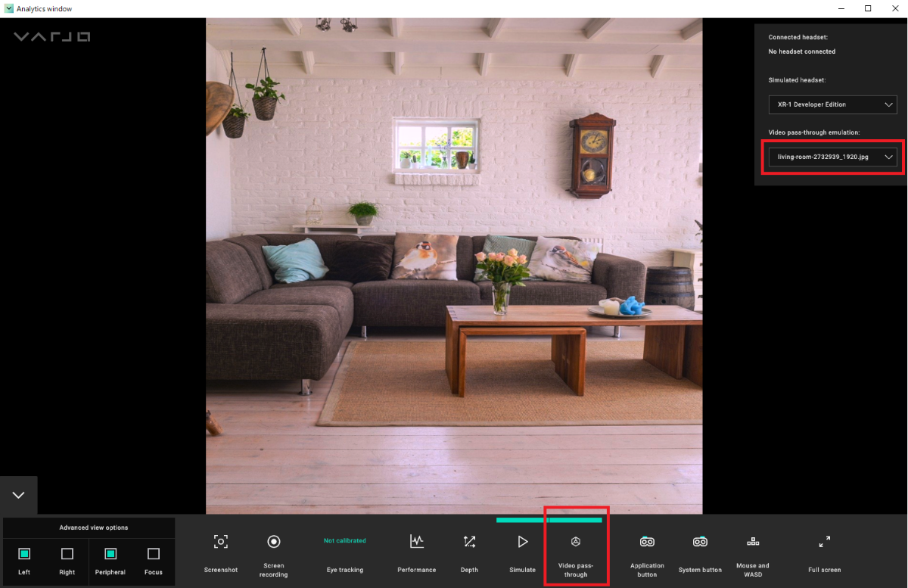The image size is (908, 588).
Task: Click the 'No headset connected' text
Action: (x=802, y=51)
